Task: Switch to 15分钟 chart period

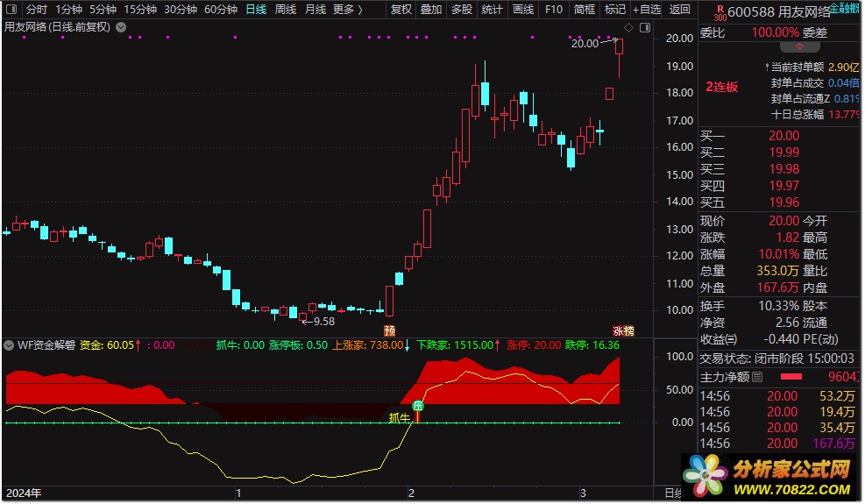Action: (x=140, y=10)
